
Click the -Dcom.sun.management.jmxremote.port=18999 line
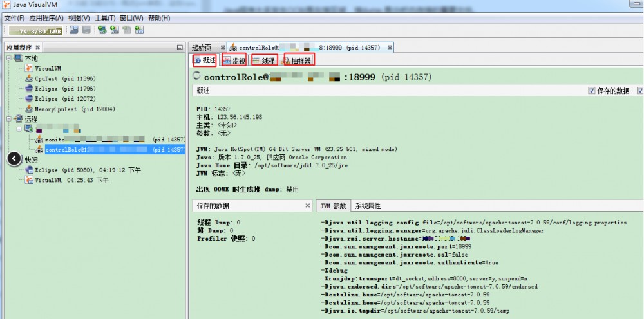click(396, 246)
